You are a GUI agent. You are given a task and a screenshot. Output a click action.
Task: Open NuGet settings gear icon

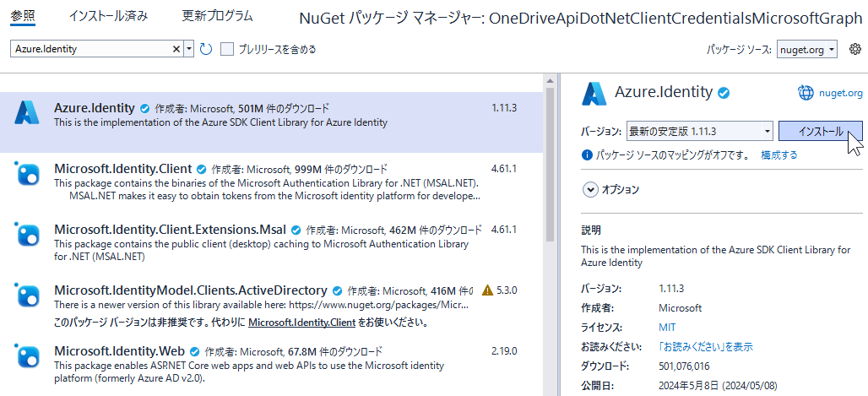855,49
